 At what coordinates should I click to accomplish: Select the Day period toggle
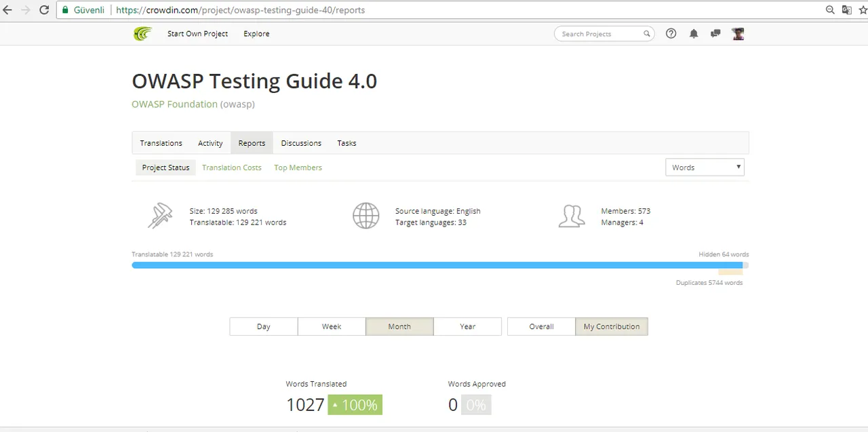click(264, 326)
